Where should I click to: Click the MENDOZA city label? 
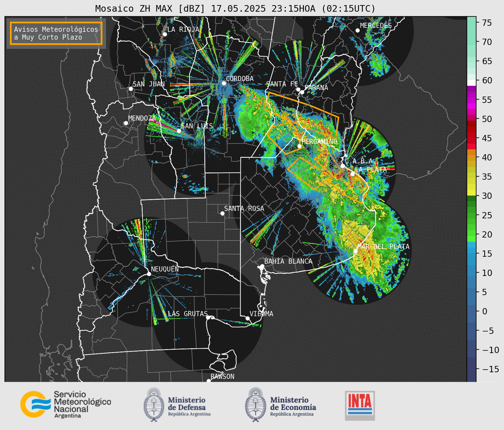(x=142, y=118)
